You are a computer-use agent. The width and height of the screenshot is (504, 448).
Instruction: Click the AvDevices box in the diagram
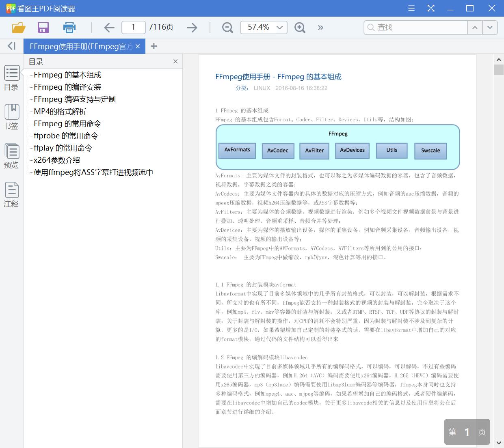pyautogui.click(x=352, y=151)
